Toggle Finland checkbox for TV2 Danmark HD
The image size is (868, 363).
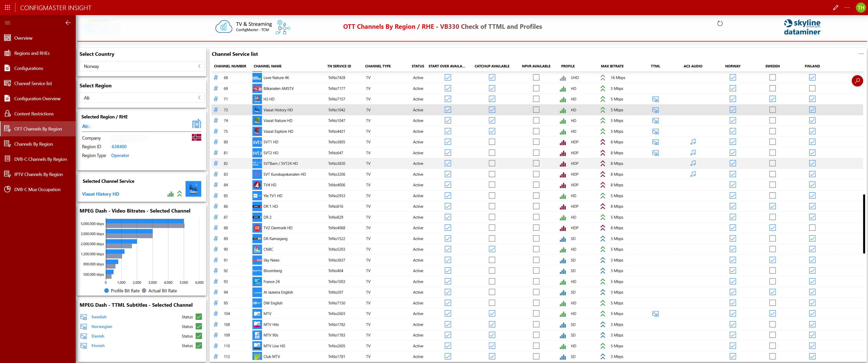point(812,228)
